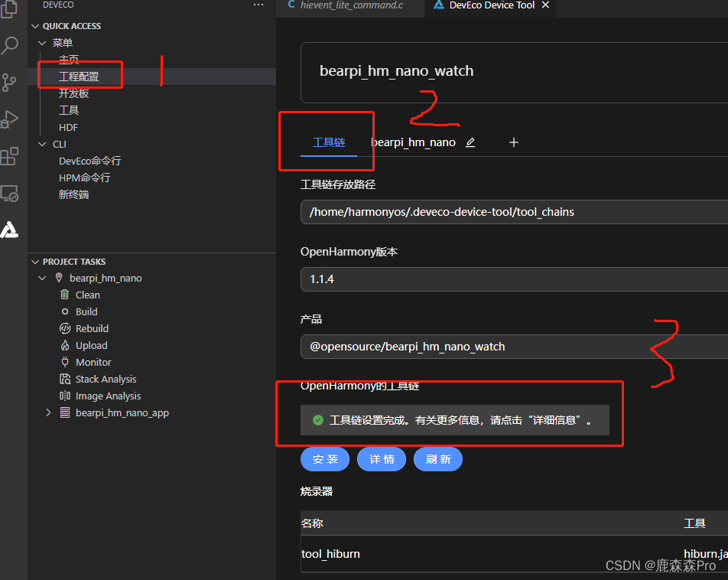
Task: Click the code icon beside Rebuild
Action: click(65, 328)
